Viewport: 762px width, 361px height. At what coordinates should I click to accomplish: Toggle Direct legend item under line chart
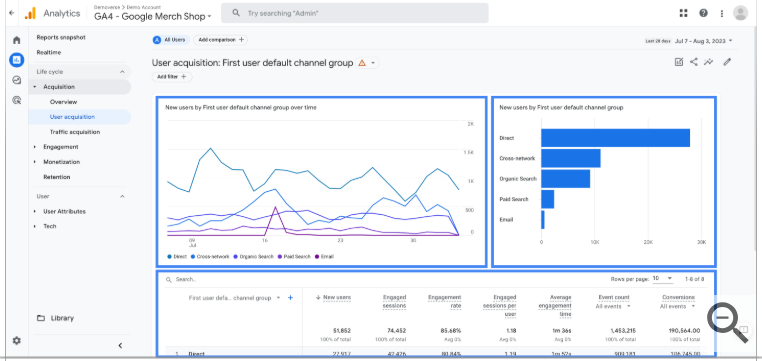click(177, 257)
